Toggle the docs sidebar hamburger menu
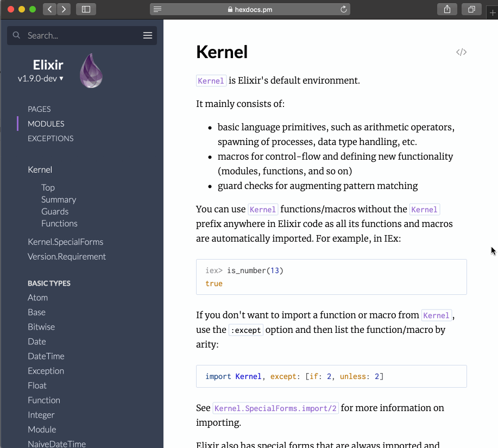Viewport: 498px width, 448px height. coord(148,35)
